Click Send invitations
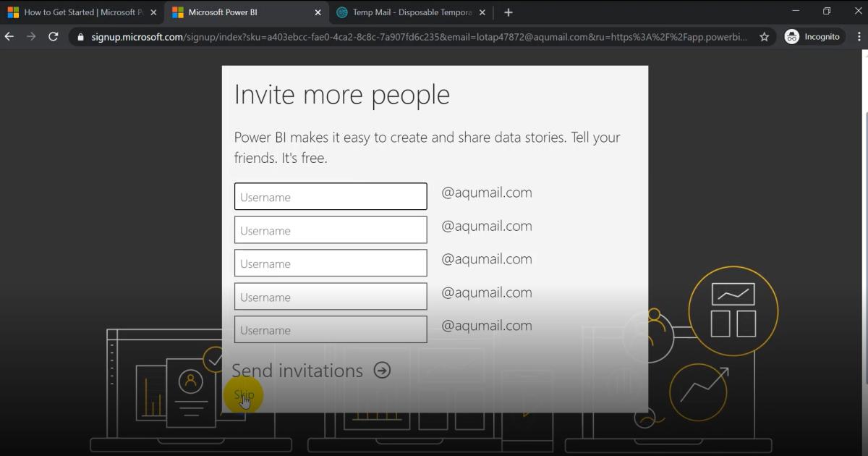868x456 pixels. (x=297, y=370)
